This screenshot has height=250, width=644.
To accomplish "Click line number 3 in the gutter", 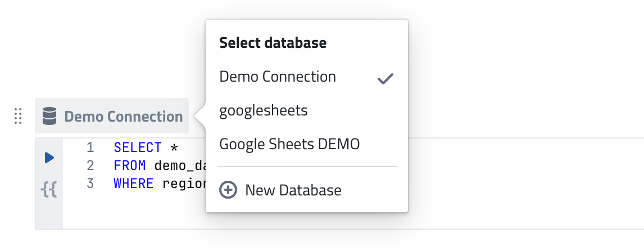I will [90, 184].
